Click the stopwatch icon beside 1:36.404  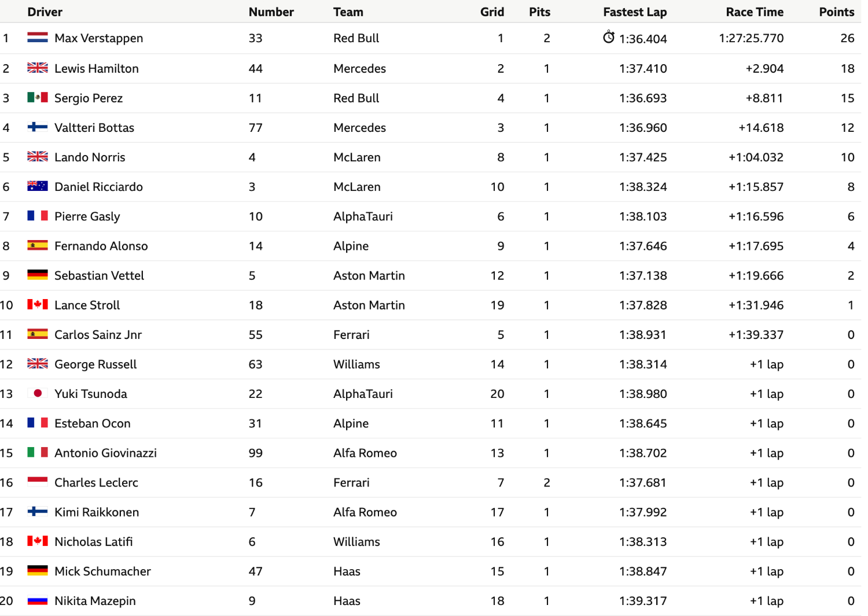click(608, 37)
